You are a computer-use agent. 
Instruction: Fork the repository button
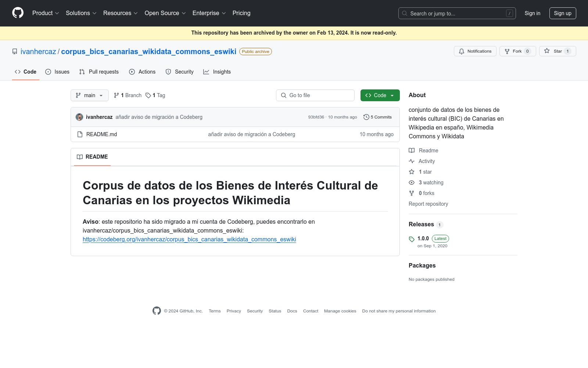[517, 51]
